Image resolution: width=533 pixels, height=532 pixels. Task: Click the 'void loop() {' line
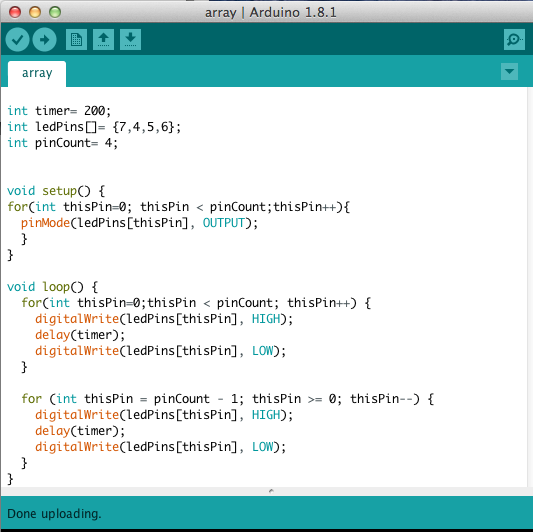point(53,287)
